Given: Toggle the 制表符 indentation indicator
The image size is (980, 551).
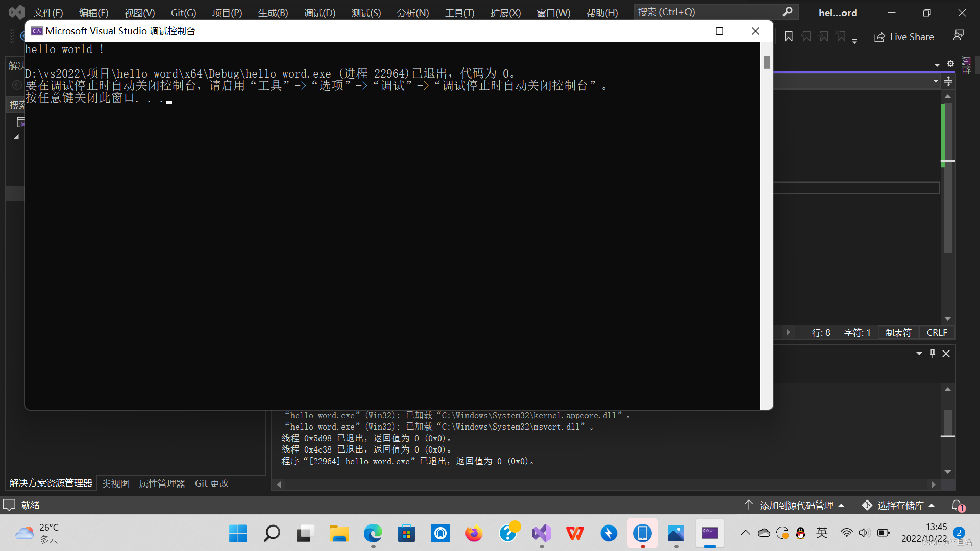Looking at the screenshot, I should click(x=898, y=333).
